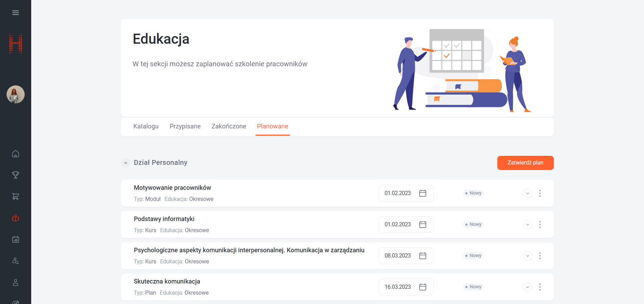Open the user search sidebar icon
The image size is (644, 304).
pyautogui.click(x=16, y=261)
